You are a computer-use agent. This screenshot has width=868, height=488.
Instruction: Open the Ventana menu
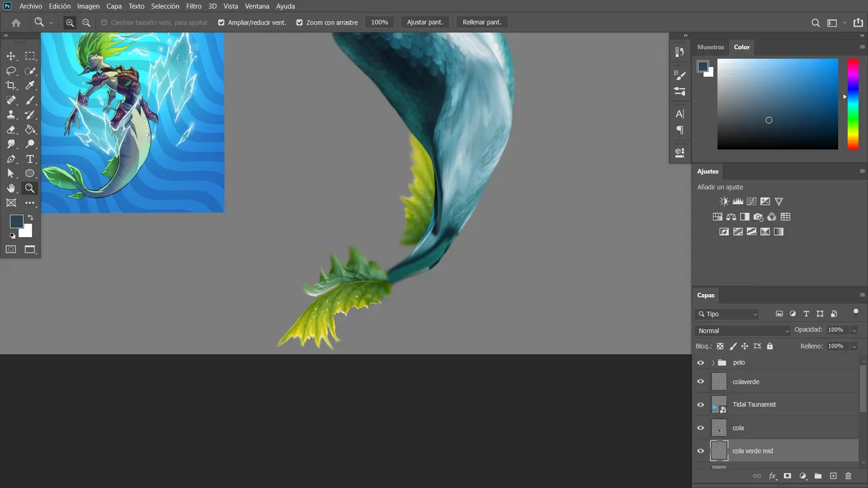pyautogui.click(x=257, y=6)
